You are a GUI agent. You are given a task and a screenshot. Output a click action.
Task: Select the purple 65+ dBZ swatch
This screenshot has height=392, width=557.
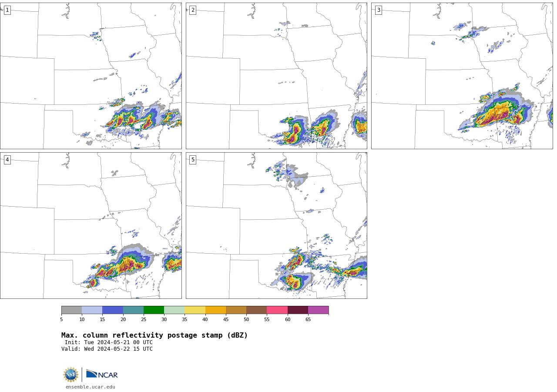[318, 310]
